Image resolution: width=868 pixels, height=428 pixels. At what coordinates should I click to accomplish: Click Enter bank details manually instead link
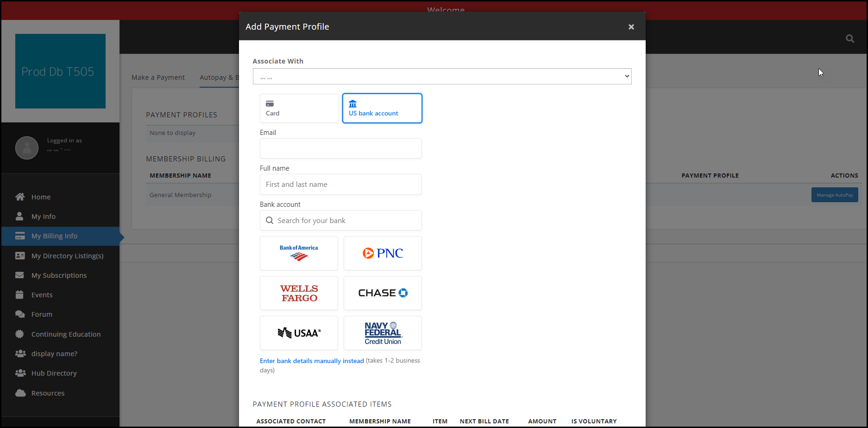[312, 361]
